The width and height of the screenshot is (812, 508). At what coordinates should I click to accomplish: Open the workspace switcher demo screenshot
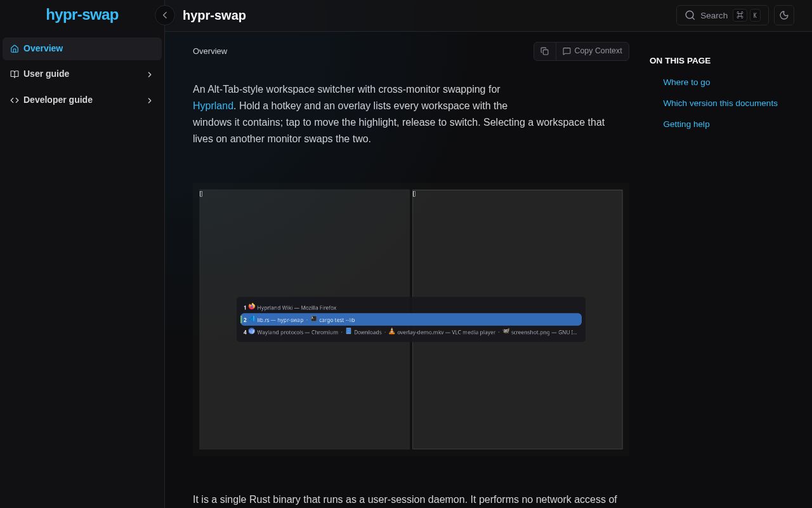coord(411,319)
